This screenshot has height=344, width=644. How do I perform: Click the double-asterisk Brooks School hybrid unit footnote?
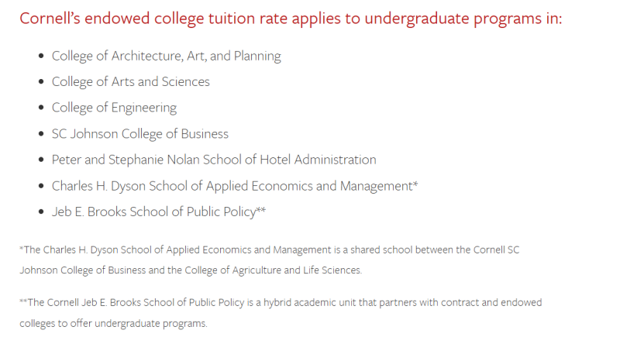[x=281, y=313]
